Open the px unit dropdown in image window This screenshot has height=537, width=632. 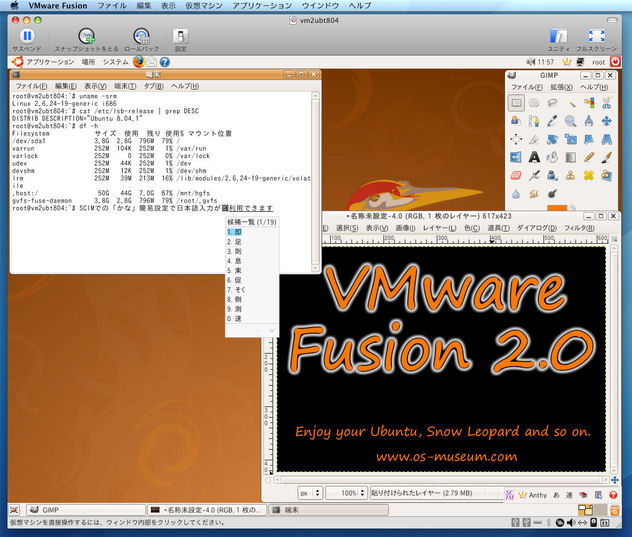(x=310, y=493)
